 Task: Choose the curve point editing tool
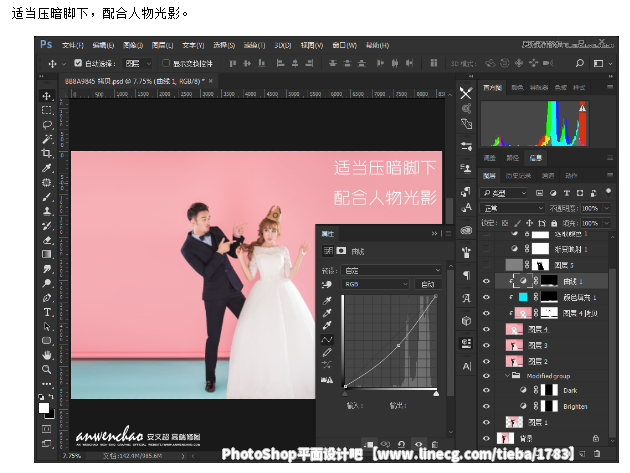coord(327,340)
